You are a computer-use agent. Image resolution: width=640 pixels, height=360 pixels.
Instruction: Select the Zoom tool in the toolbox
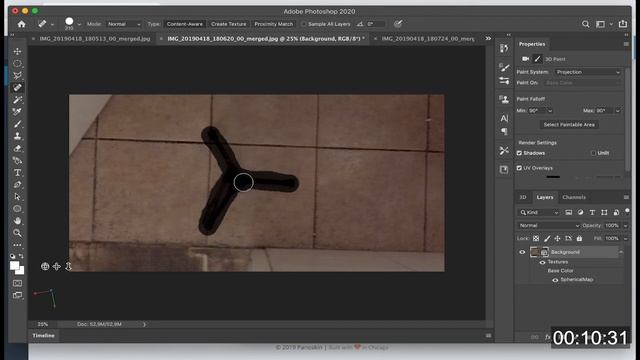(x=17, y=233)
